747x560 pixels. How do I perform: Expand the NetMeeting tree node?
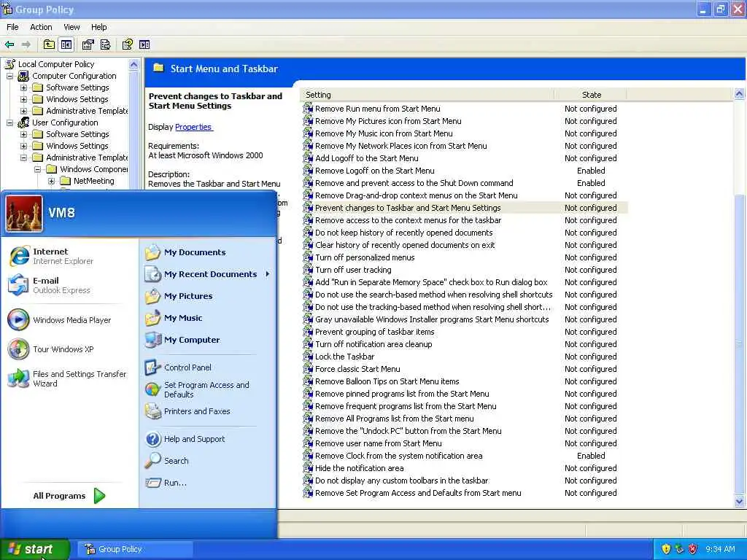pyautogui.click(x=51, y=181)
